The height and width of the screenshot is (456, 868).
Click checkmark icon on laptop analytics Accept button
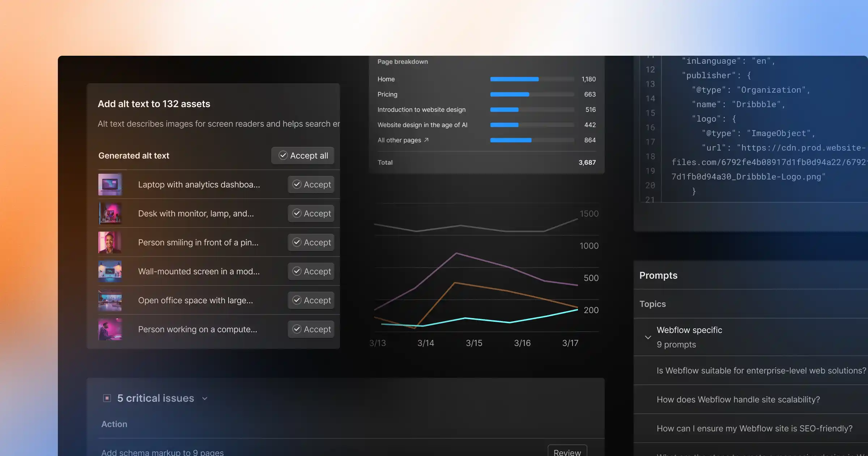pos(297,184)
